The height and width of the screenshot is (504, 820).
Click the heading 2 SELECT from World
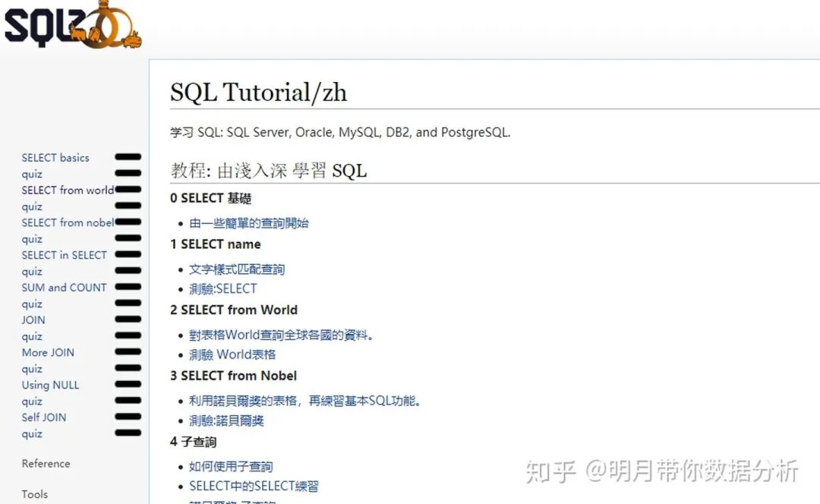click(x=234, y=310)
